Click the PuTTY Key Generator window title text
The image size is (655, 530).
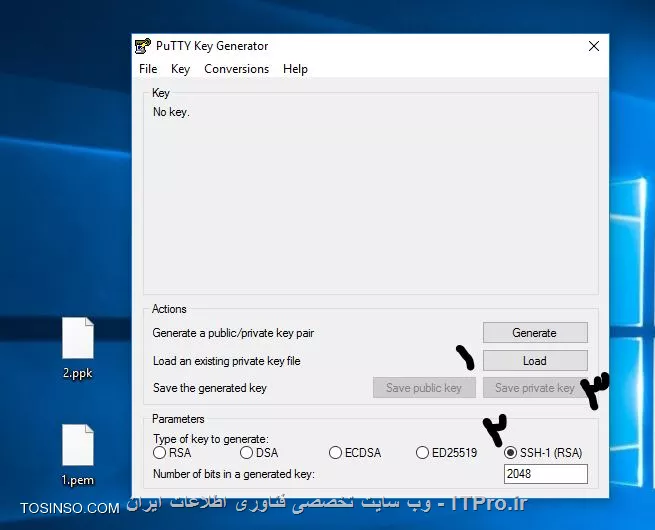click(x=212, y=46)
